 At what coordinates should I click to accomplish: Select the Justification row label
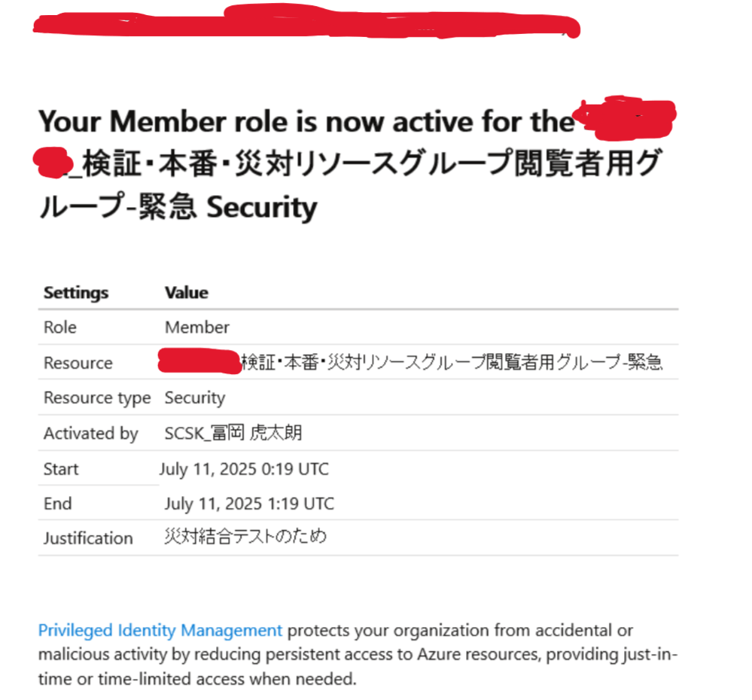click(88, 538)
